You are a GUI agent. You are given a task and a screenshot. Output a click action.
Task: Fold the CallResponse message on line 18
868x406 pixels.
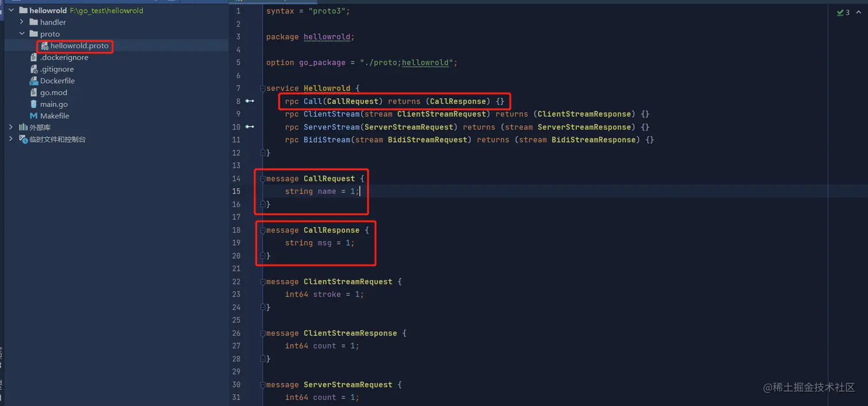pyautogui.click(x=263, y=230)
